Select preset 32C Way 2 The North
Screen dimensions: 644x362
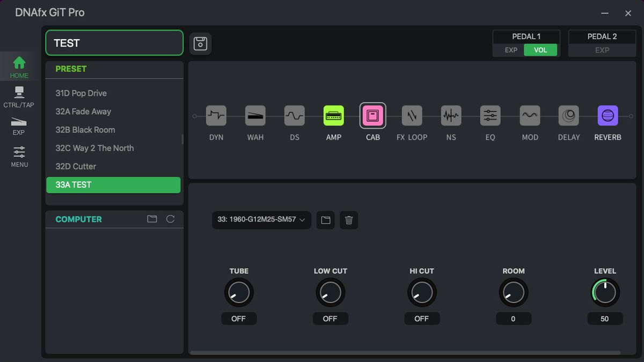113,148
